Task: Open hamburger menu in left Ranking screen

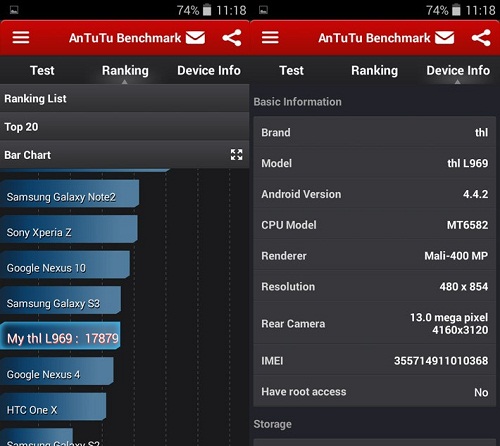Action: click(x=21, y=37)
